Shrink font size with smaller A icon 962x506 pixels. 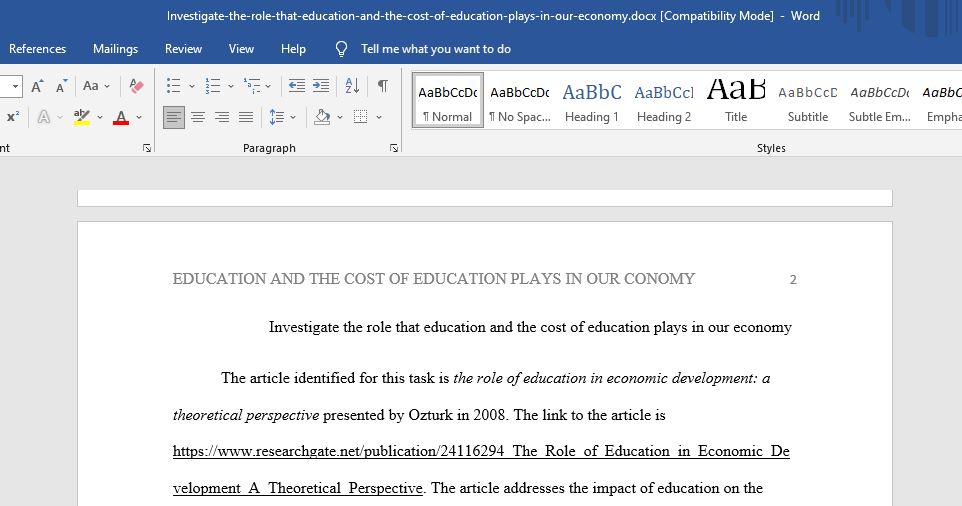coord(61,86)
